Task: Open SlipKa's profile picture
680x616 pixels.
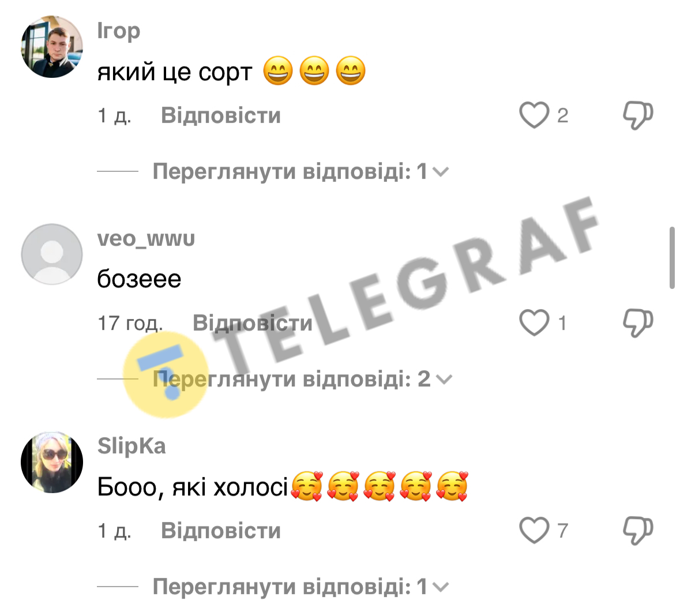Action: [52, 462]
